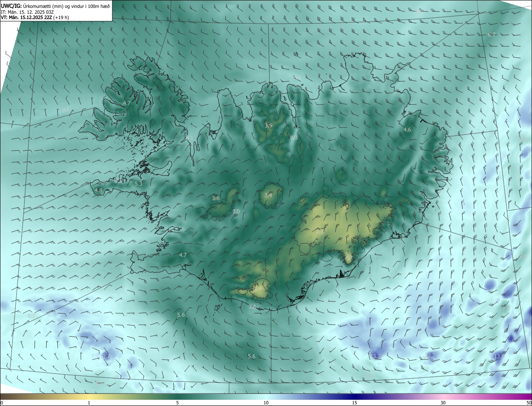
Task: Click the 2.4 value on Mýrdalsjökull
Action: pos(258,288)
